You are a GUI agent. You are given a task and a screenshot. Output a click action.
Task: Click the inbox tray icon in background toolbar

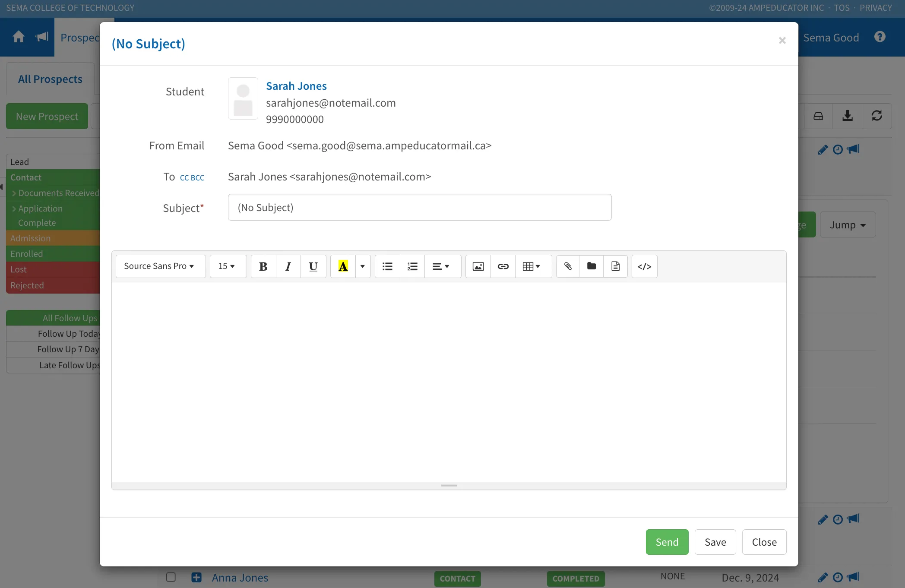click(818, 116)
